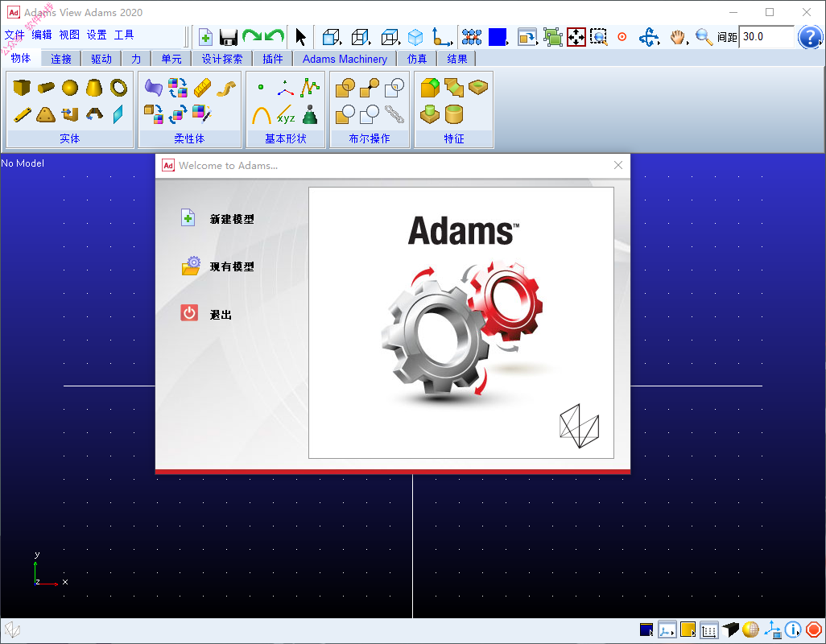
Task: Select the green point construction tool
Action: coord(261,87)
